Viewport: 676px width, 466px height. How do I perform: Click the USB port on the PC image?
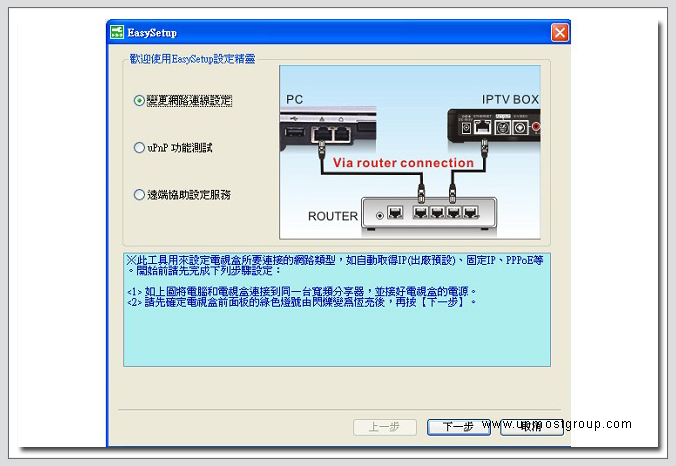293,132
